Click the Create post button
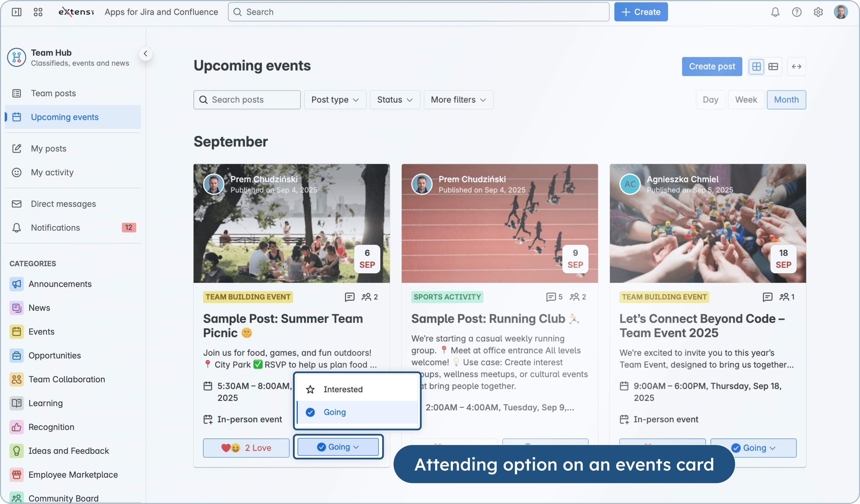 tap(712, 67)
